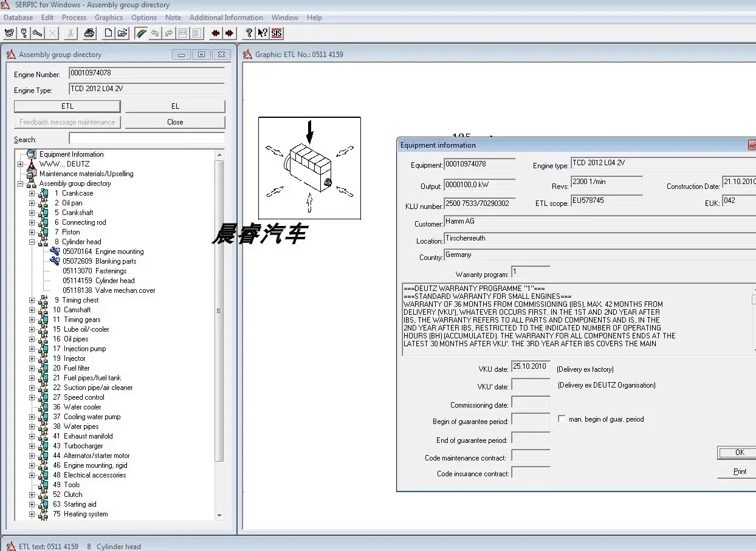Open the SIS toolbar button
This screenshot has height=551, width=756.
(277, 33)
